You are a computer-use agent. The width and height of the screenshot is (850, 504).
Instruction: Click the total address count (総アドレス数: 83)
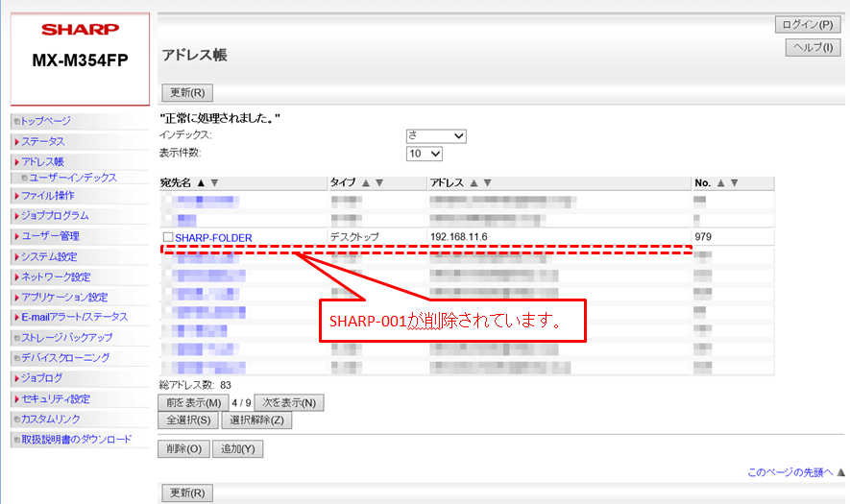195,385
